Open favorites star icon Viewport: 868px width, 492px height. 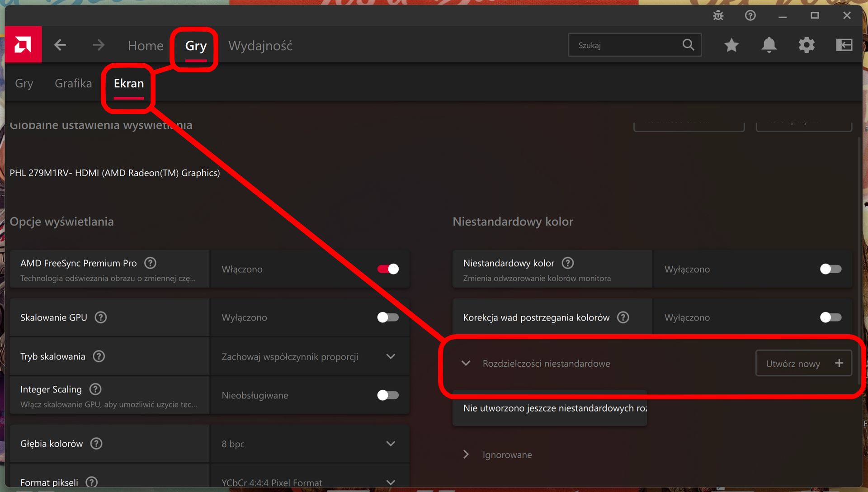731,45
